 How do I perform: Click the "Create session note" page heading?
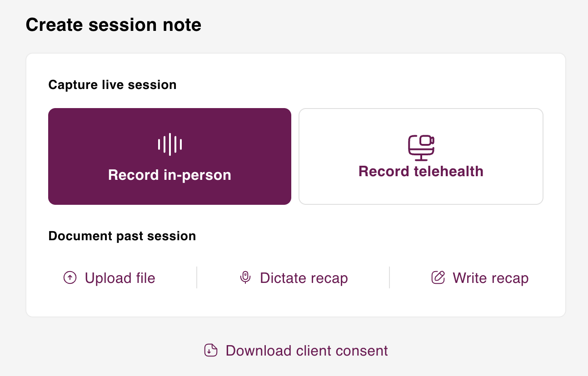click(x=114, y=25)
